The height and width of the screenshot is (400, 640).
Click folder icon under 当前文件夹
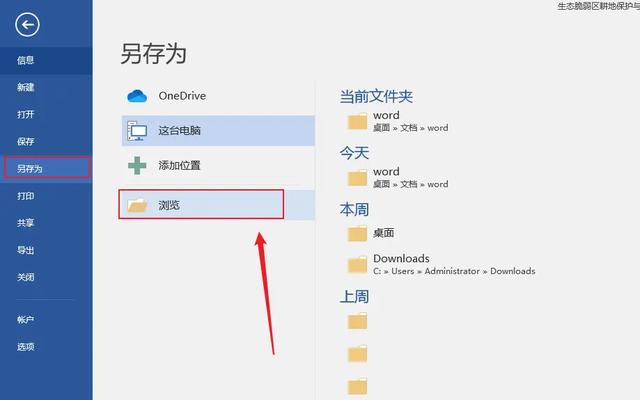(x=357, y=122)
